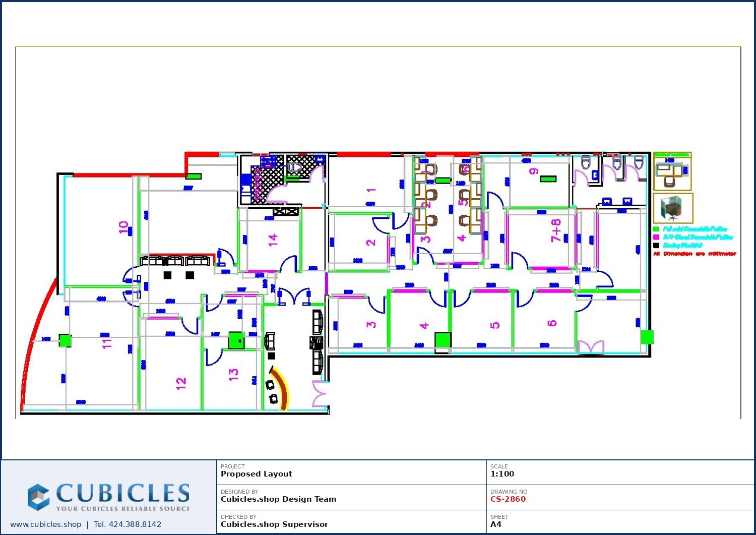756x535 pixels.
Task: Select the 'Proposed Layout' project value
Action: point(257,474)
